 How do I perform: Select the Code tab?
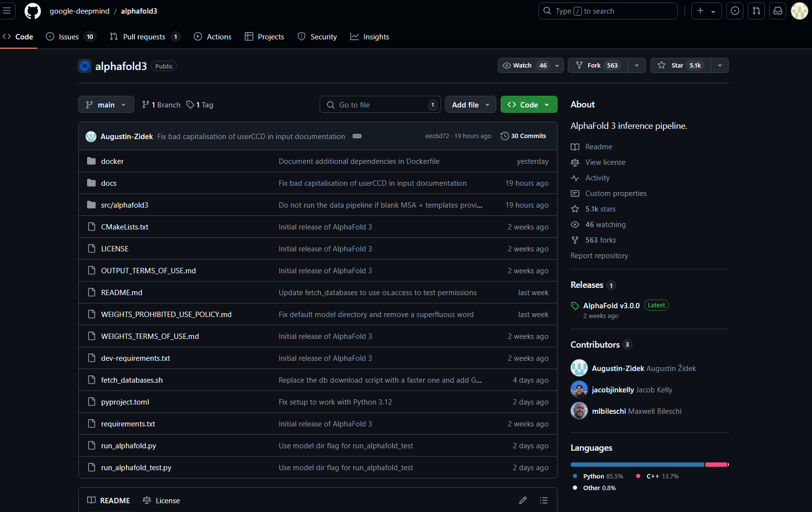(18, 37)
